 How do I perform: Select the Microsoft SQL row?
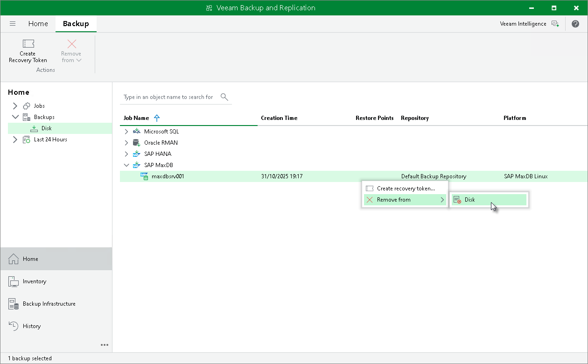(x=354, y=132)
